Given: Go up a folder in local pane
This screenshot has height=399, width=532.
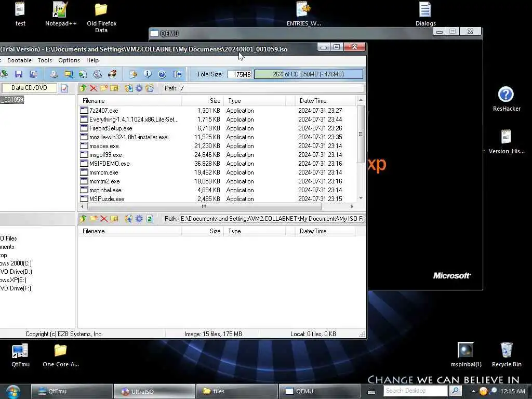Looking at the screenshot, I should [x=83, y=219].
